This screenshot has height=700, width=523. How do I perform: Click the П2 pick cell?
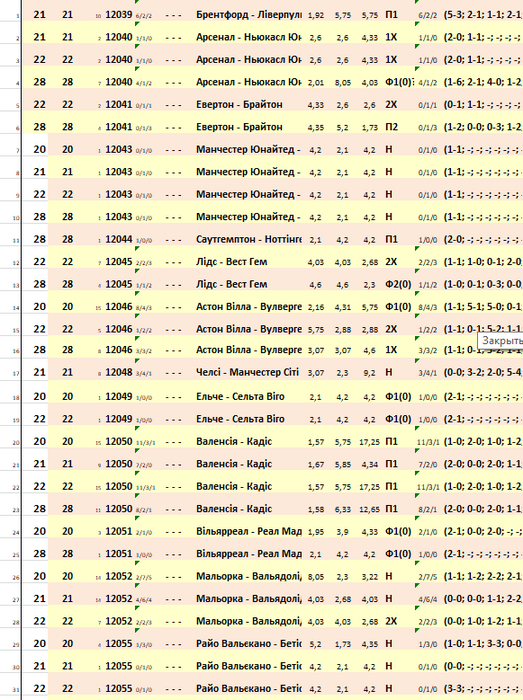tap(391, 127)
